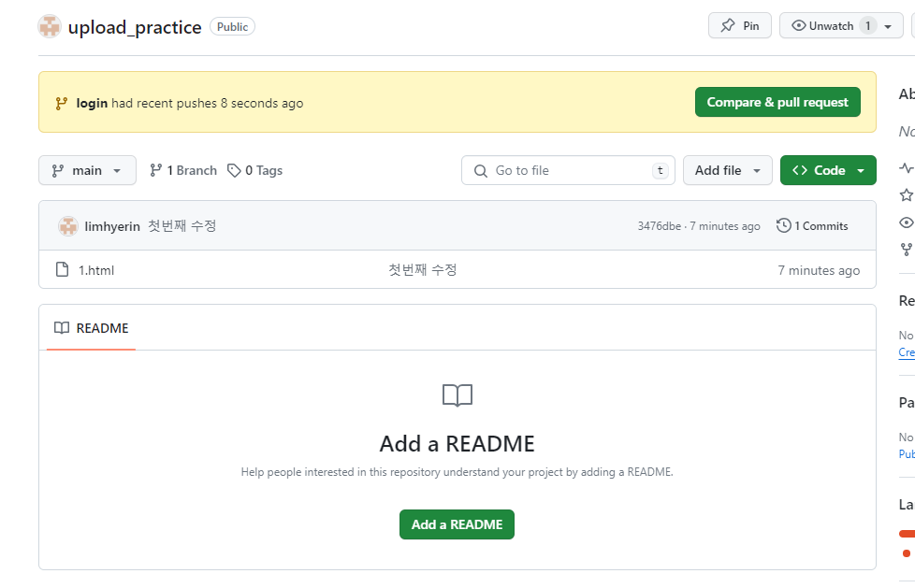Open 첫번째 수정 commit message in 1.html row
The width and height of the screenshot is (915, 588).
(423, 269)
